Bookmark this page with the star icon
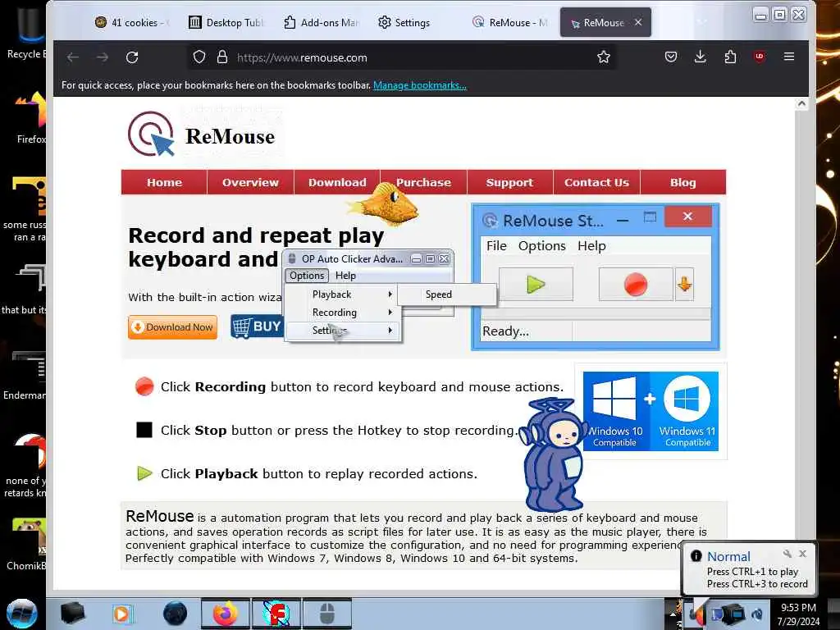This screenshot has height=630, width=840. 604,57
